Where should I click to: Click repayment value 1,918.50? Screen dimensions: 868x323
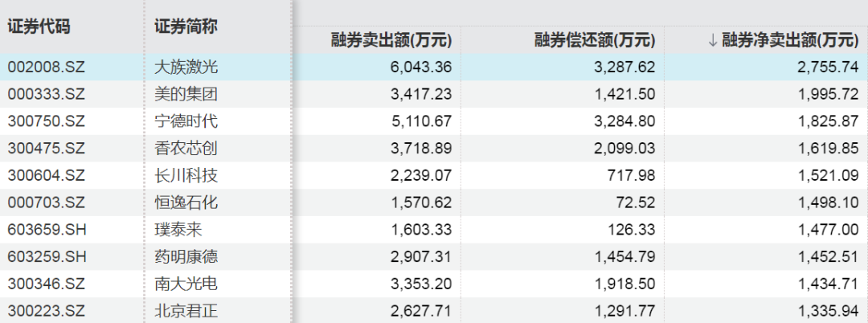tap(624, 284)
